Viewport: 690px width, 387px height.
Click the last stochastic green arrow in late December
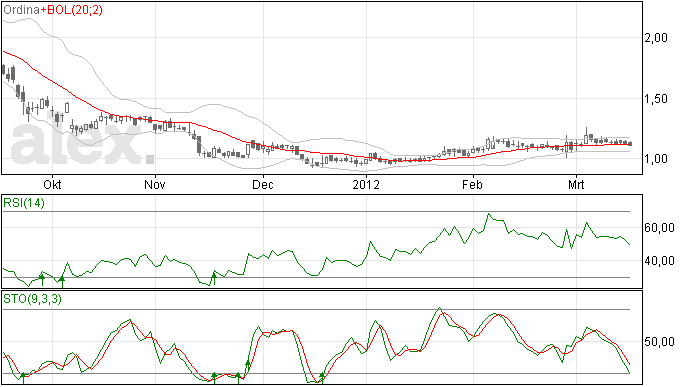(x=322, y=378)
